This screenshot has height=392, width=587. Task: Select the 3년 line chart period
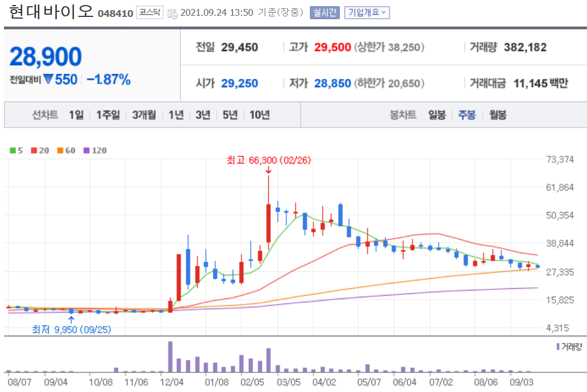point(203,115)
